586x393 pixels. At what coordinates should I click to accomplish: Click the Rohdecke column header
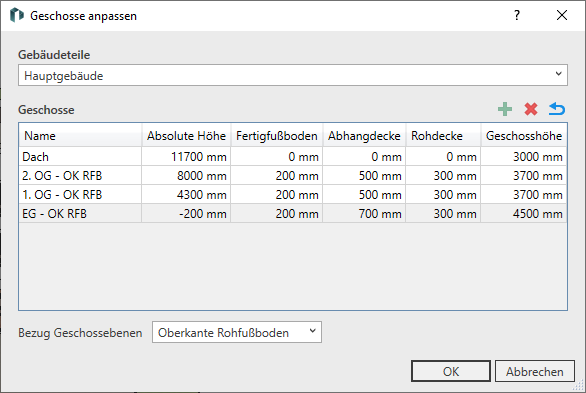[x=443, y=135]
